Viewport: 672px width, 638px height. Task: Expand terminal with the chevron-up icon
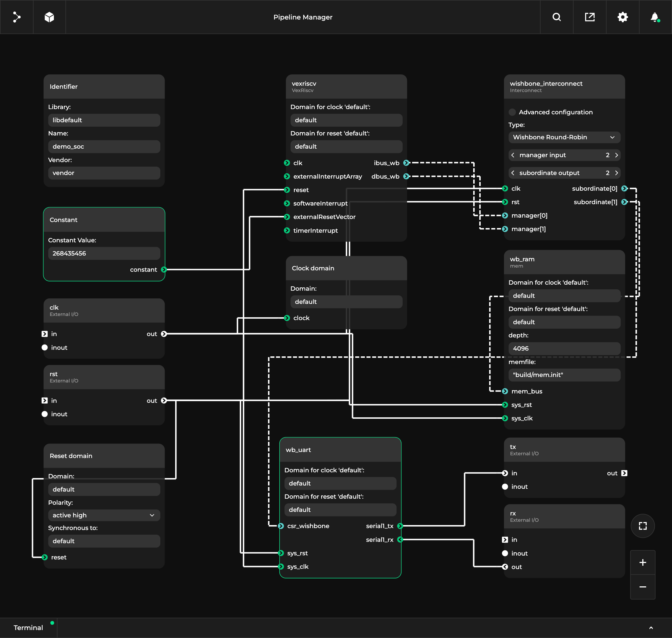click(x=651, y=628)
